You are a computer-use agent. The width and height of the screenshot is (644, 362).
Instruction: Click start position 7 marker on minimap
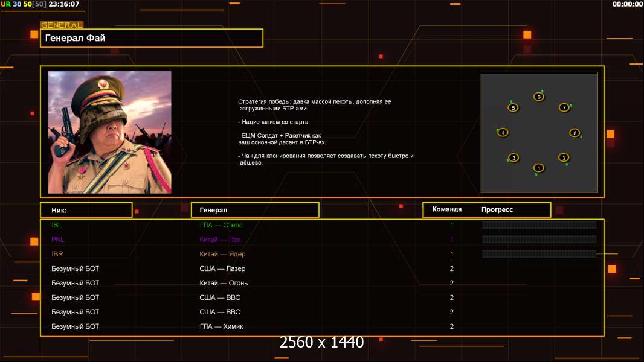coord(564,108)
